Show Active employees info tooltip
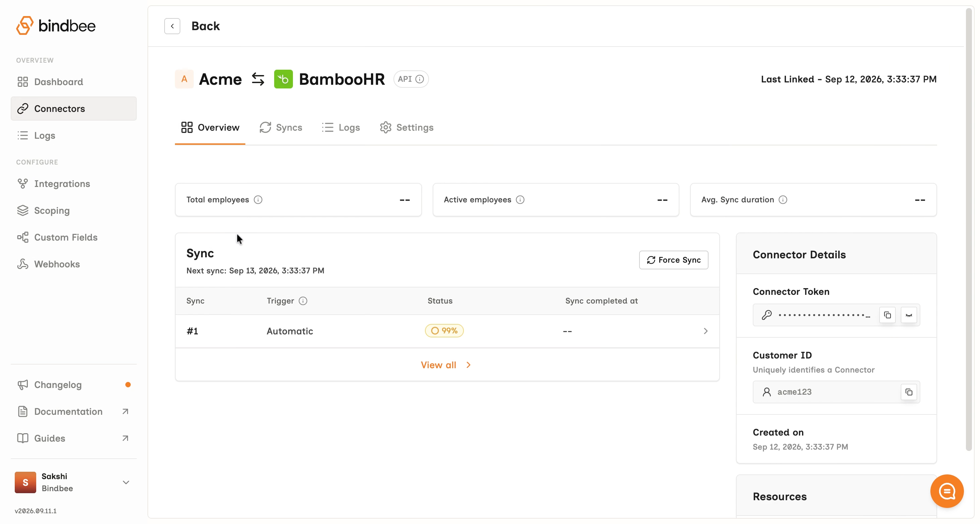The height and width of the screenshot is (524, 980). coord(520,200)
